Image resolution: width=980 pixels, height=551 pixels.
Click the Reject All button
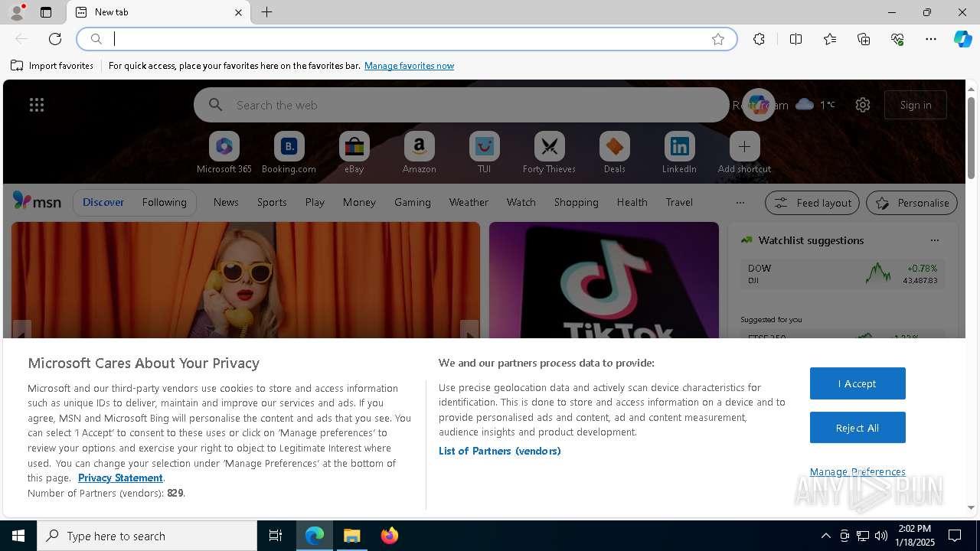click(x=857, y=428)
